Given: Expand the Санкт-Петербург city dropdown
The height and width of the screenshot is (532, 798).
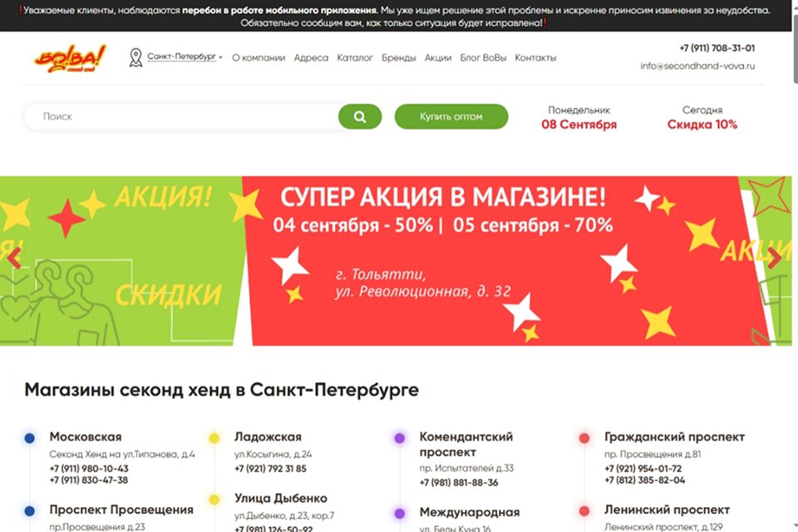Looking at the screenshot, I should [x=185, y=57].
